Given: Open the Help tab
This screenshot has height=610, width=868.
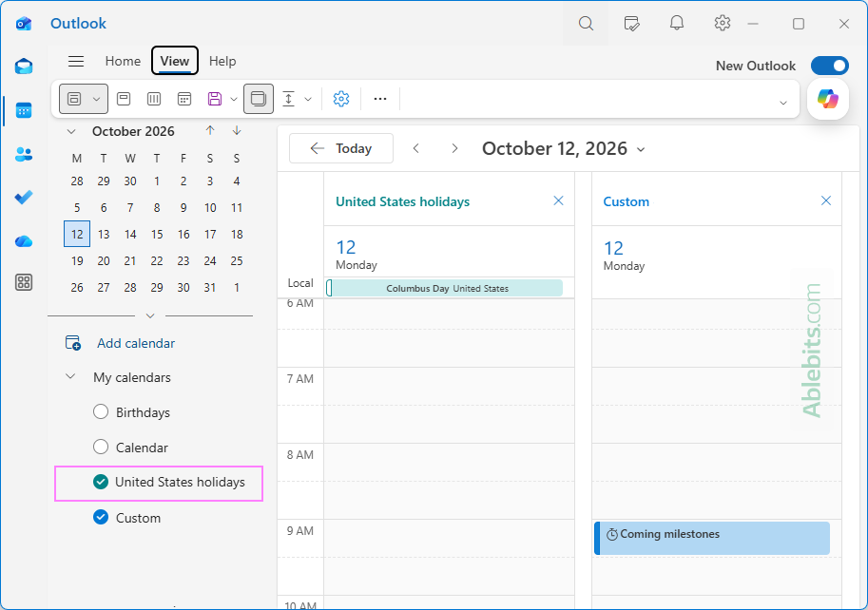Looking at the screenshot, I should (x=222, y=61).
